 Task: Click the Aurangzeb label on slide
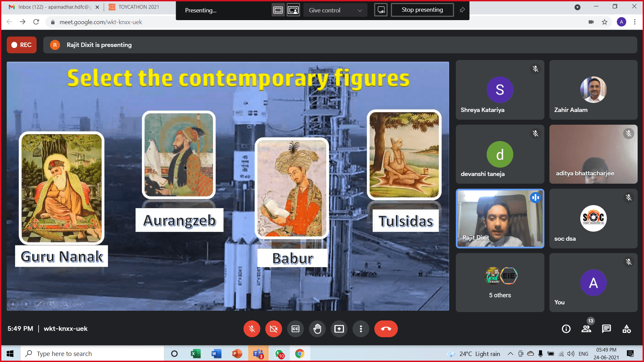pyautogui.click(x=179, y=220)
